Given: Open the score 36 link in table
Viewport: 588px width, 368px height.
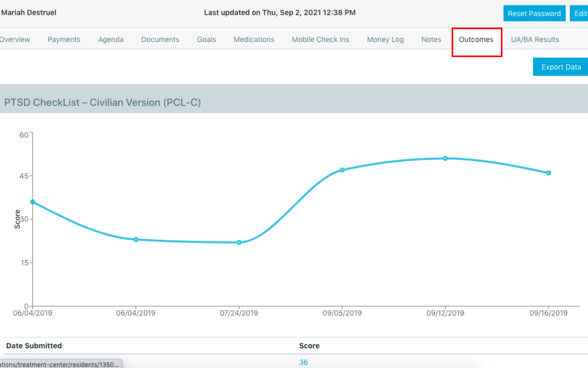Looking at the screenshot, I should point(303,362).
